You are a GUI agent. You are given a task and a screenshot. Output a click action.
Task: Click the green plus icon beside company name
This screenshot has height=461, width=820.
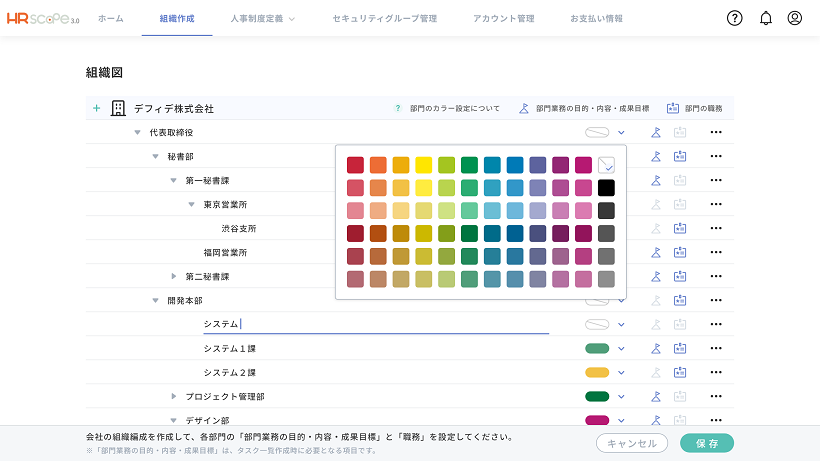coord(96,108)
